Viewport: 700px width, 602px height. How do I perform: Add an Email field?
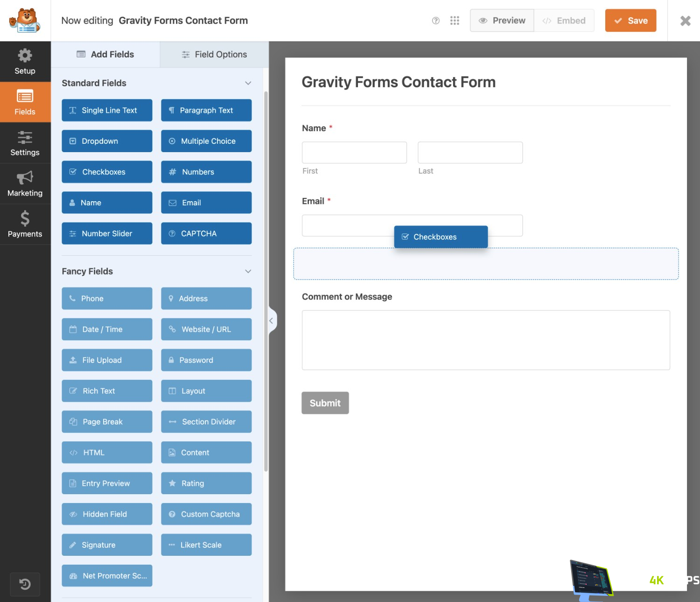[x=206, y=203]
